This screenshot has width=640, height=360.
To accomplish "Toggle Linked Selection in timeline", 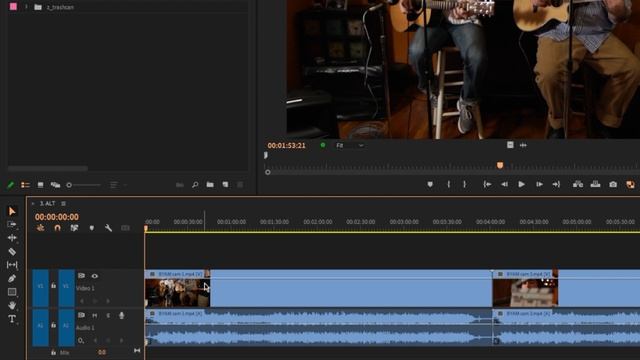I will (74, 228).
